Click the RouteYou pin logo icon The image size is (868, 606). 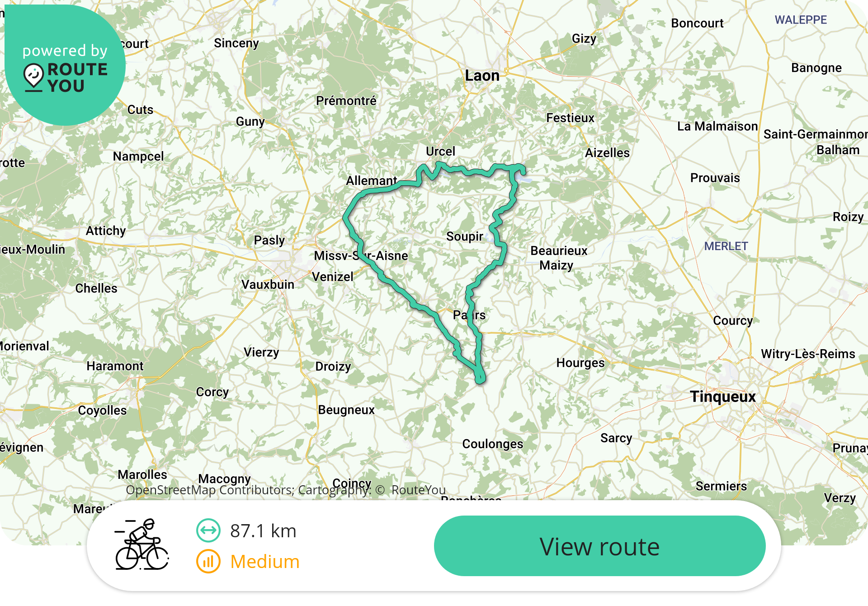coord(34,77)
